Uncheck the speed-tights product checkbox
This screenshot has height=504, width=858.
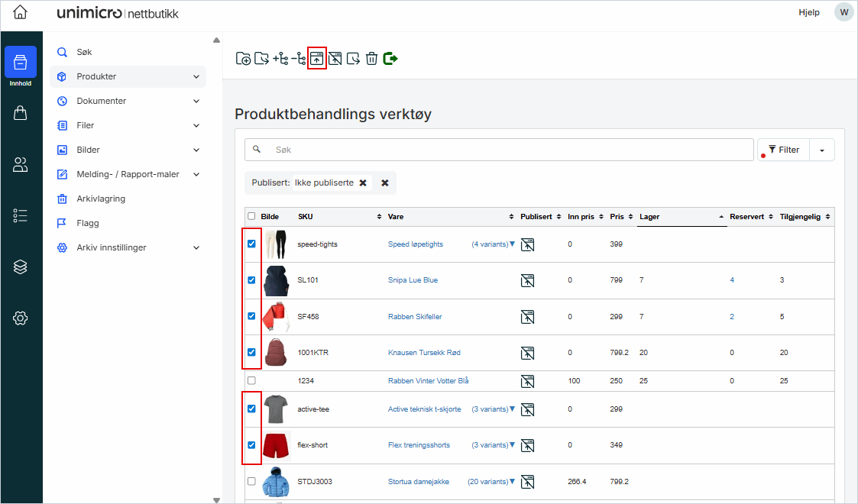[x=251, y=244]
